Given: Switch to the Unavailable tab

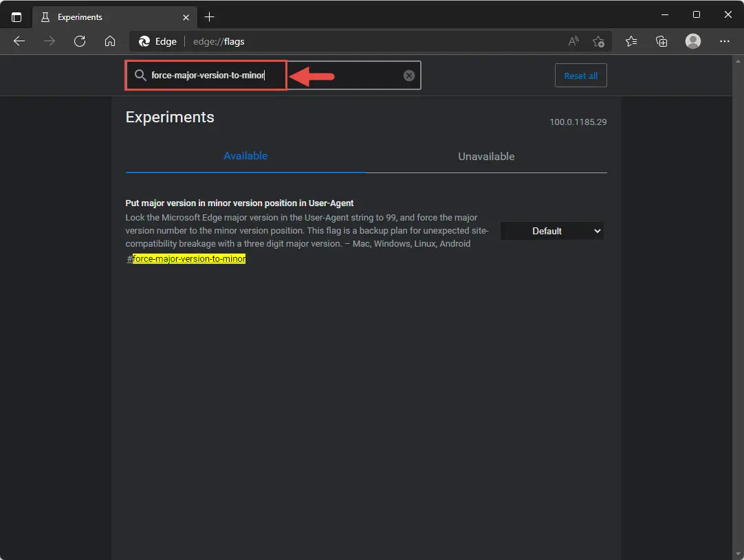Looking at the screenshot, I should (486, 157).
